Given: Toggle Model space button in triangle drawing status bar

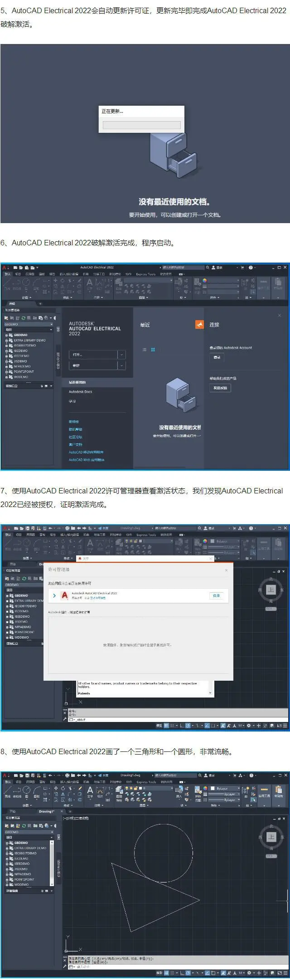Looking at the screenshot, I should click(x=159, y=973).
